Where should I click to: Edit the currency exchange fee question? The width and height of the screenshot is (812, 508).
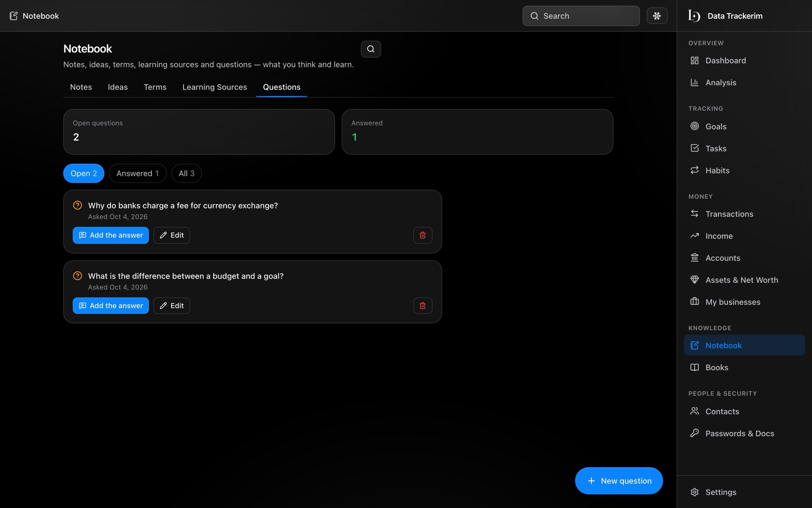tap(171, 235)
